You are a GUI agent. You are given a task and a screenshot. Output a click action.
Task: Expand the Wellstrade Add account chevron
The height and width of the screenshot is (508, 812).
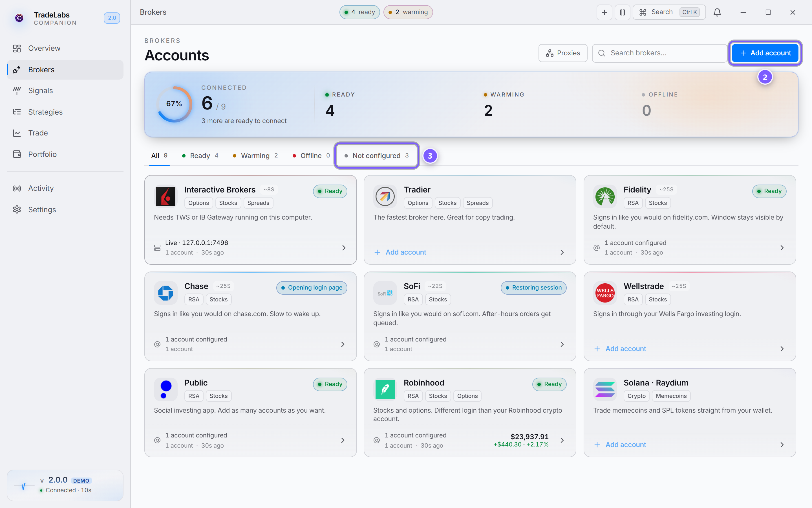pos(782,349)
